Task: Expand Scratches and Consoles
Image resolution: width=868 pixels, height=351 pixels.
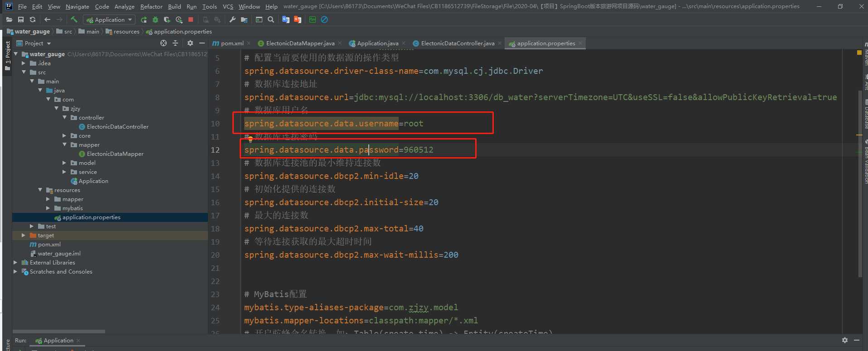Action: 16,271
